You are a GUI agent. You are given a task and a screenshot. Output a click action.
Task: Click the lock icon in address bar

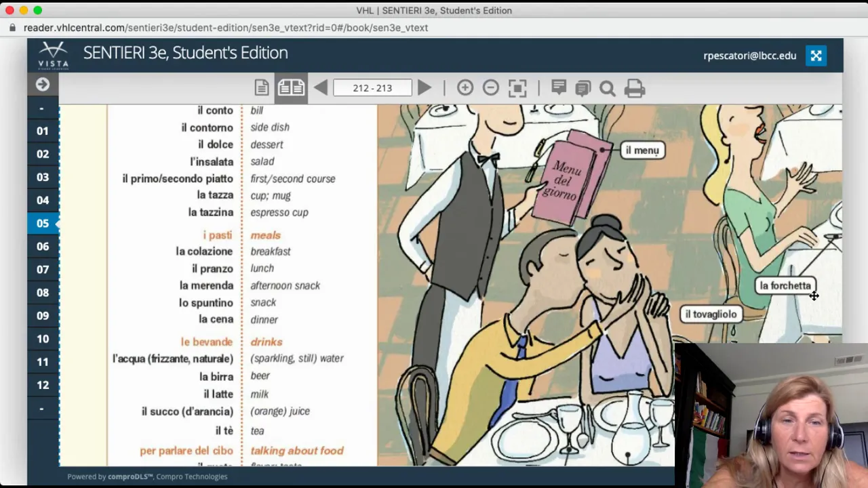[x=13, y=28]
